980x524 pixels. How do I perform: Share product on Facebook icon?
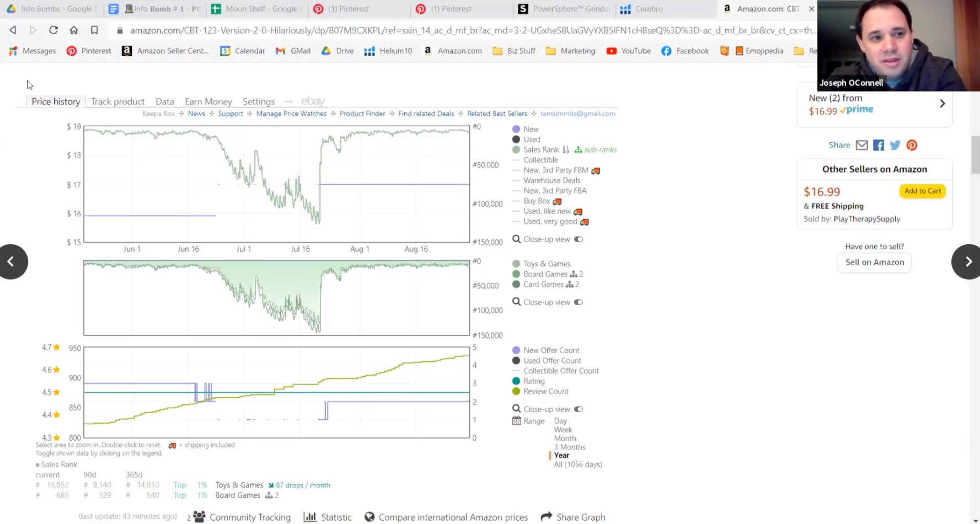(x=879, y=145)
